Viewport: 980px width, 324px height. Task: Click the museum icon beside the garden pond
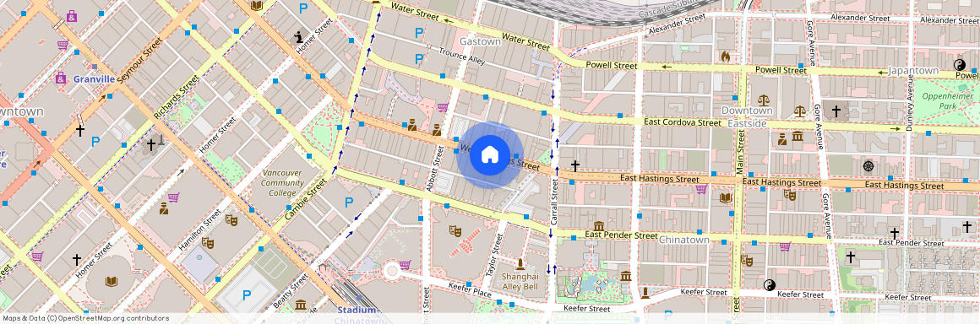coord(626,276)
